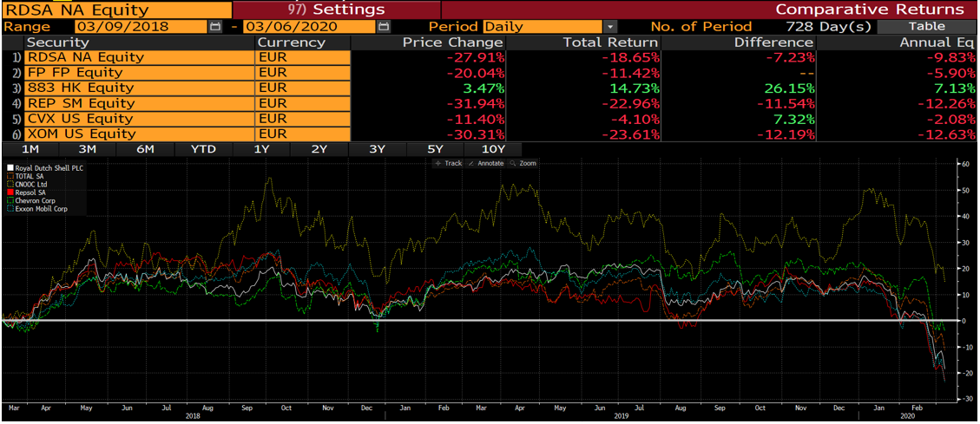This screenshot has width=980, height=424.
Task: Click the Security column header
Action: point(140,42)
